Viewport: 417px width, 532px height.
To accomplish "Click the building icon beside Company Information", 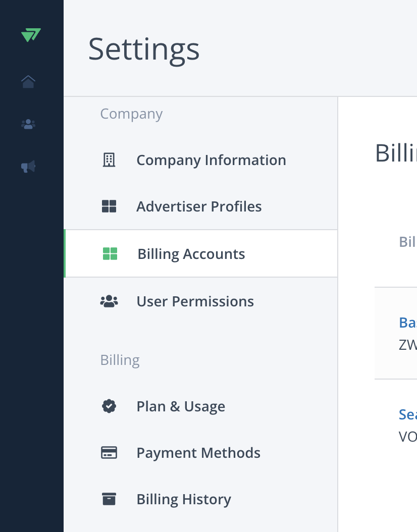I will pos(109,160).
